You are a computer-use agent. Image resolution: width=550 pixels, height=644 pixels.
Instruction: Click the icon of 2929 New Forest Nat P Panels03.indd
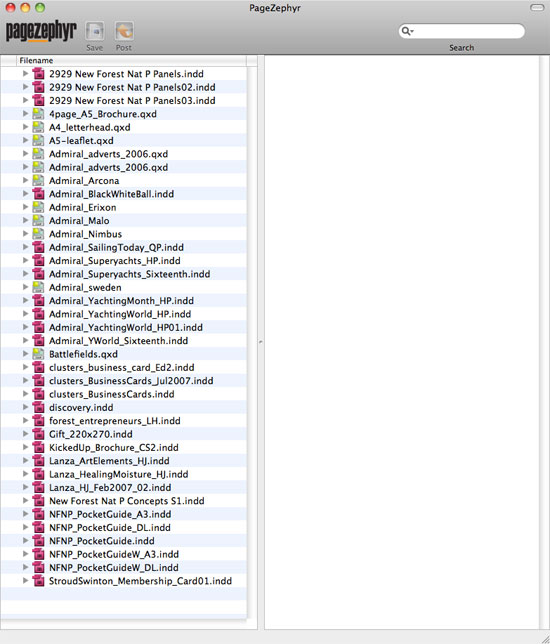(x=38, y=100)
